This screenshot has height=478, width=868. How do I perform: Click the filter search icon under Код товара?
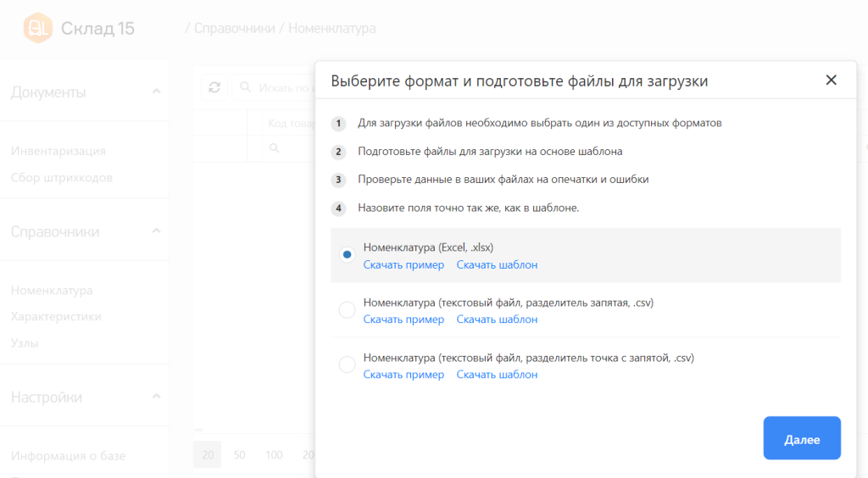pyautogui.click(x=274, y=148)
